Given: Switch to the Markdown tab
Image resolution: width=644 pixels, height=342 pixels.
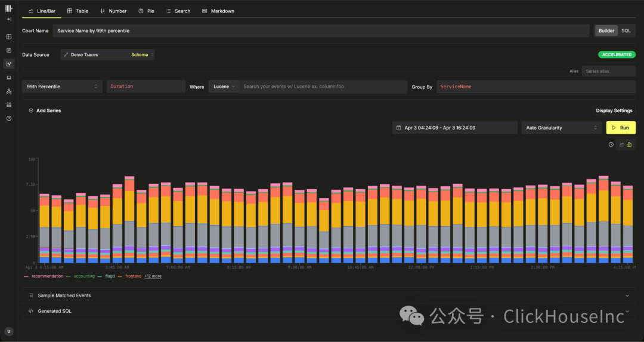Looking at the screenshot, I should point(218,11).
